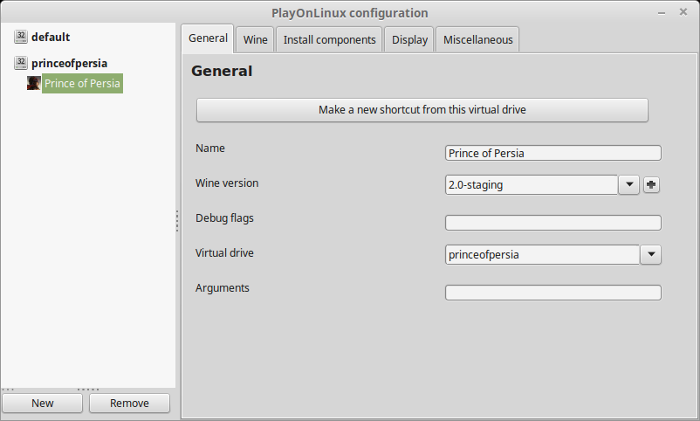Image resolution: width=700 pixels, height=421 pixels.
Task: Select the Miscellaneous tab
Action: click(478, 40)
